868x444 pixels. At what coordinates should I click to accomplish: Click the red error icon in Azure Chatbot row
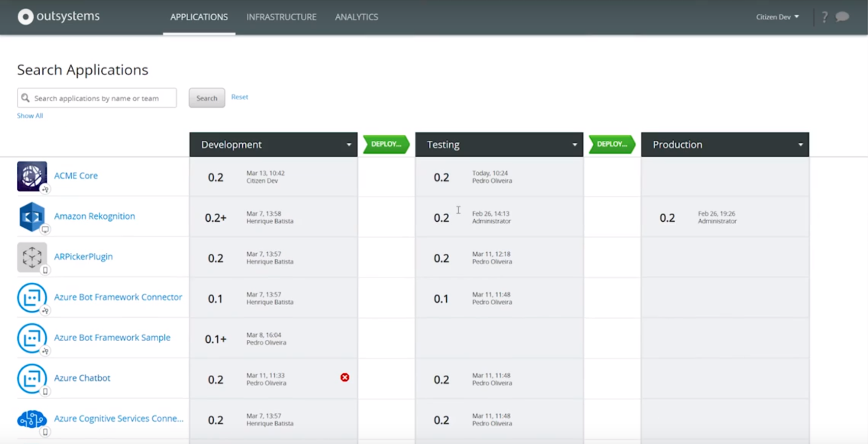[345, 377]
